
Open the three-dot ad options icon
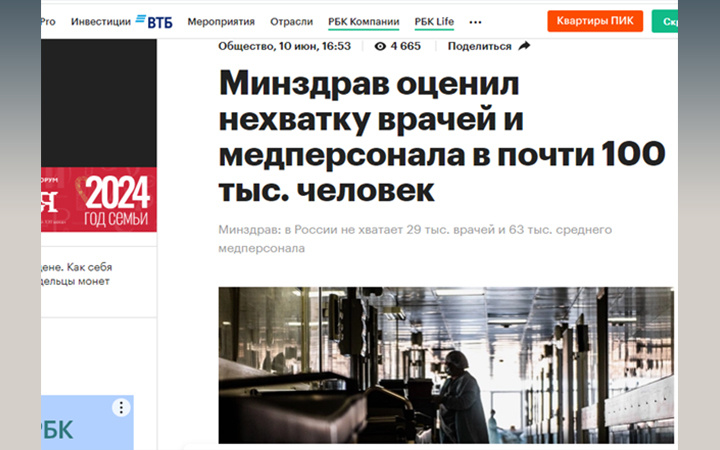(121, 407)
